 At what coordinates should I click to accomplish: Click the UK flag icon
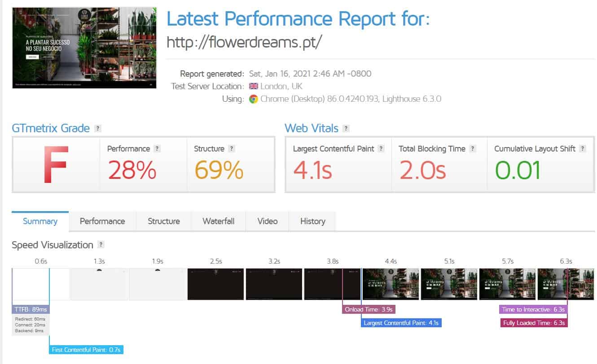[x=253, y=86]
